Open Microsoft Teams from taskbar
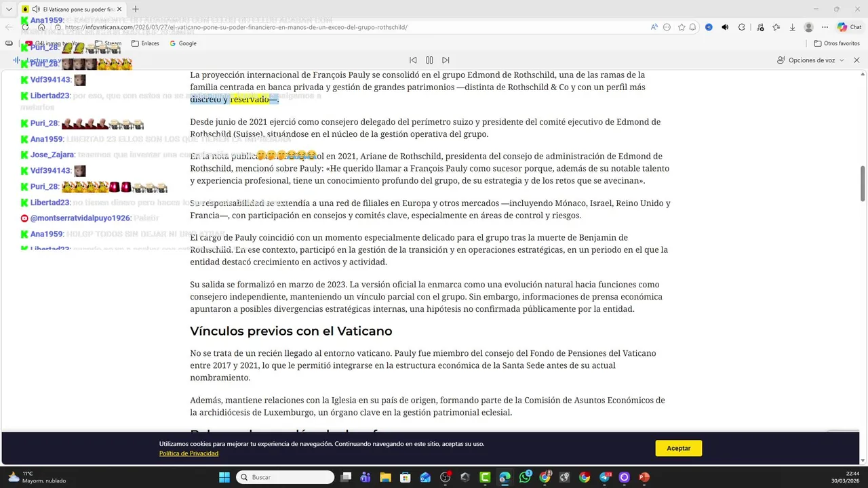The width and height of the screenshot is (868, 488). (x=366, y=477)
